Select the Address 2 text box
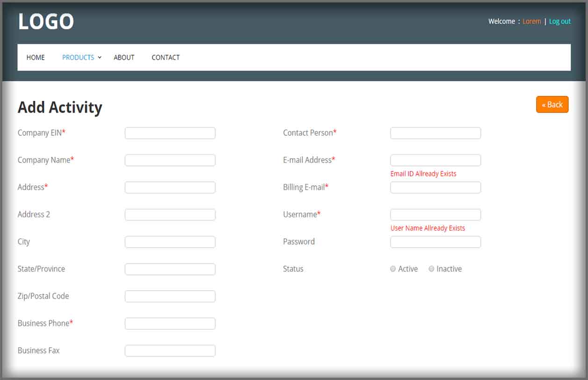 (x=170, y=215)
